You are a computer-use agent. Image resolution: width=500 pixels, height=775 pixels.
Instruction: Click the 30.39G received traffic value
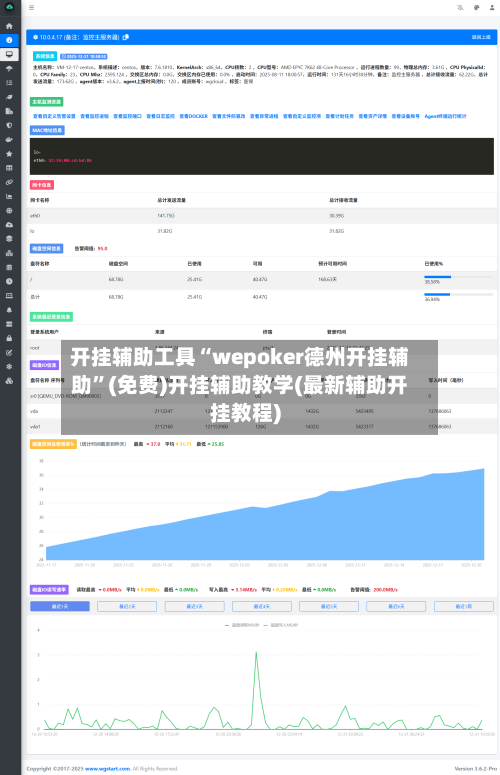pos(336,215)
